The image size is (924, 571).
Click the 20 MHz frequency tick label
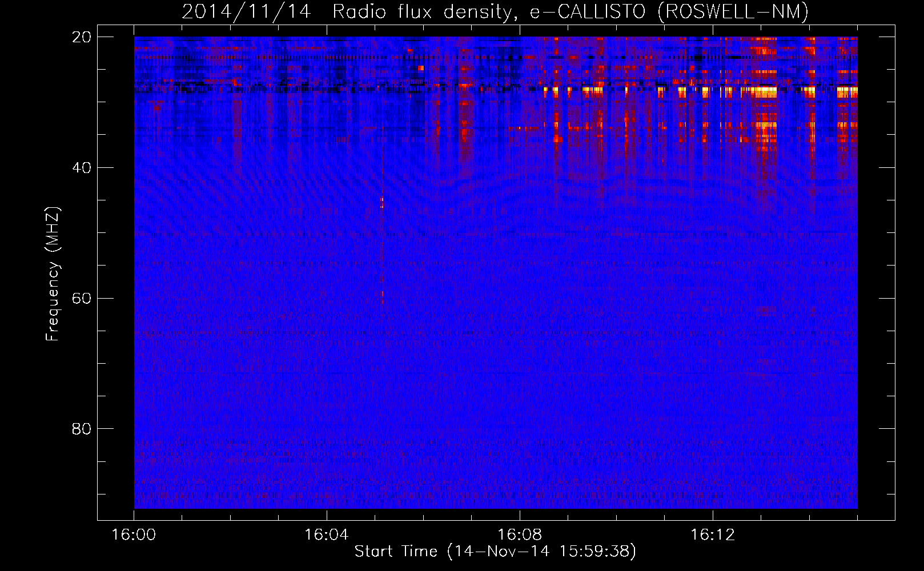(x=82, y=37)
